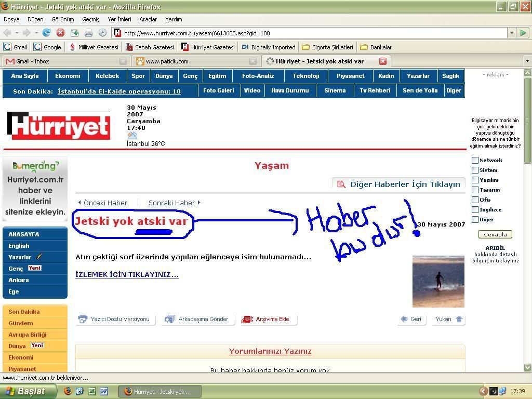Tick the Yazılım checkbox

point(475,180)
